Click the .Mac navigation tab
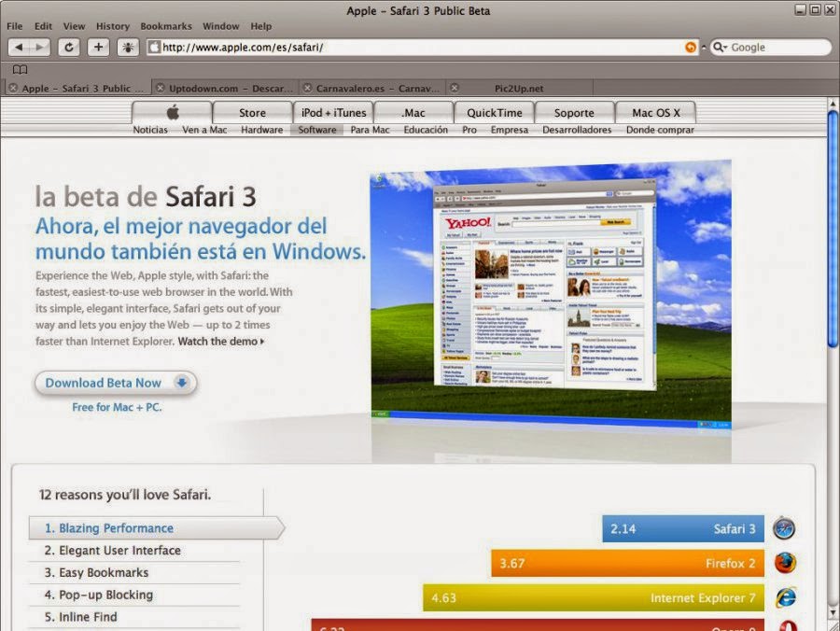This screenshot has width=840, height=631. tap(413, 113)
